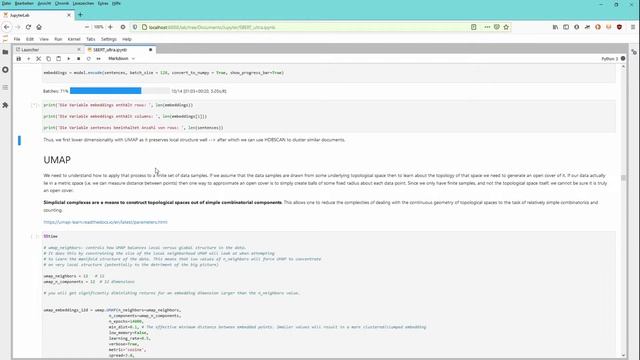The image size is (640, 360).
Task: Toggle Firefox sidebar icon
Action: (566, 27)
